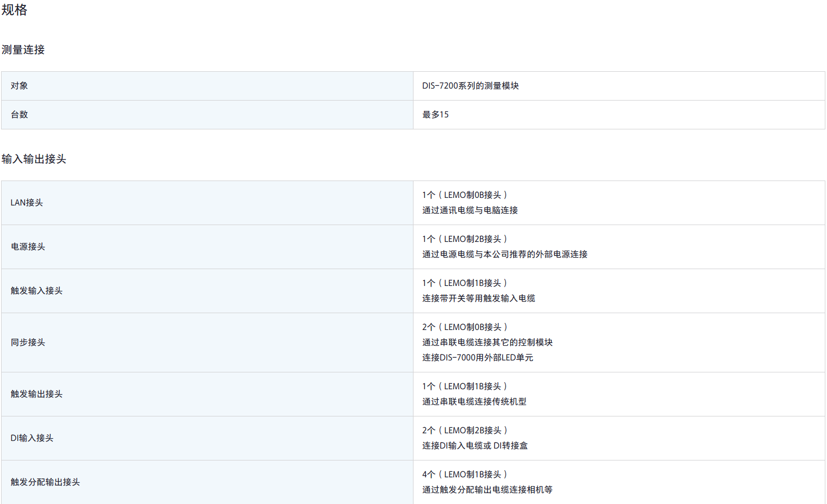
Task: Select 4个（LEMO制1B接头）text
Action: point(465,475)
